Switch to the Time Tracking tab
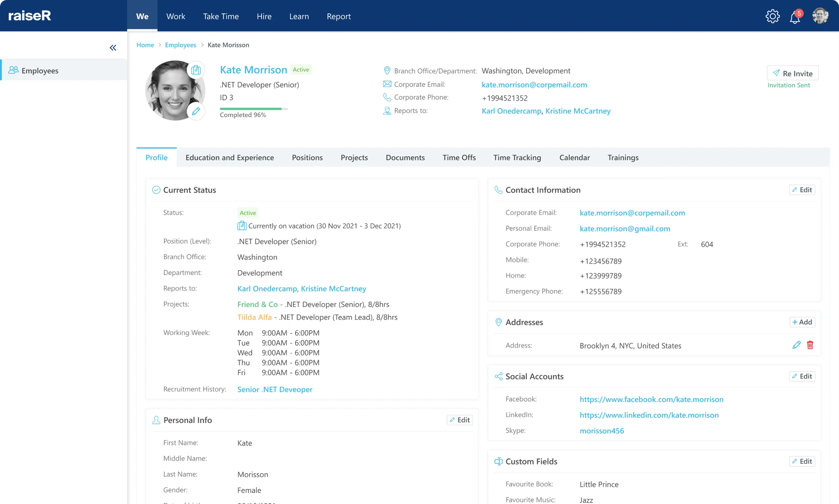 (x=517, y=158)
